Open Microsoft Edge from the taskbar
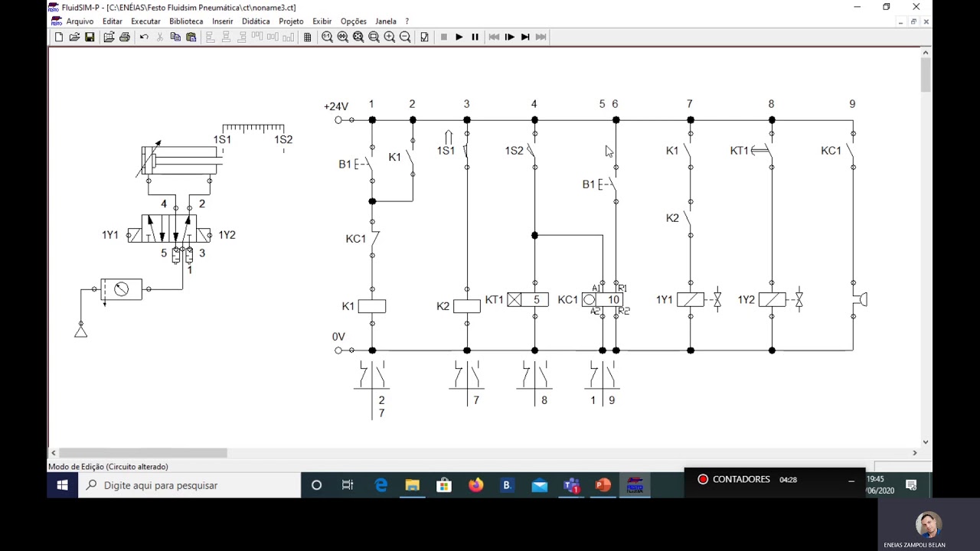This screenshot has width=980, height=551. tap(381, 485)
